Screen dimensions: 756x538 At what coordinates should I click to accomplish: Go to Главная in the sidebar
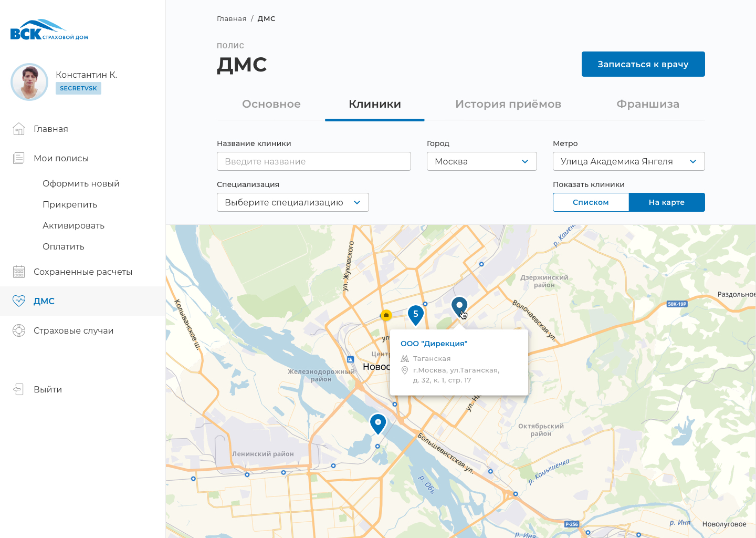51,129
